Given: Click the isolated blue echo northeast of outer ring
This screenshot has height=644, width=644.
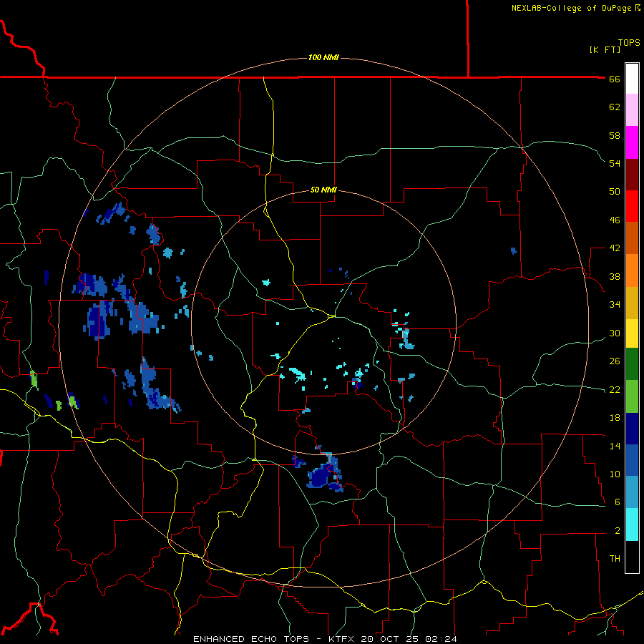Looking at the screenshot, I should click(513, 250).
